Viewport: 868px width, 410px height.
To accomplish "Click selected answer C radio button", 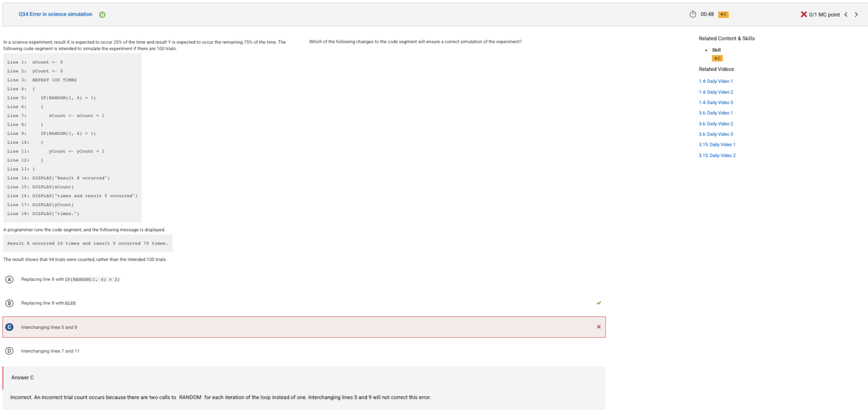I will click(9, 327).
